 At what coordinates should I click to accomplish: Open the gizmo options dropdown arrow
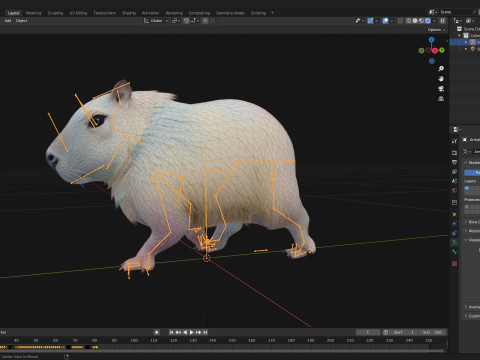click(376, 21)
